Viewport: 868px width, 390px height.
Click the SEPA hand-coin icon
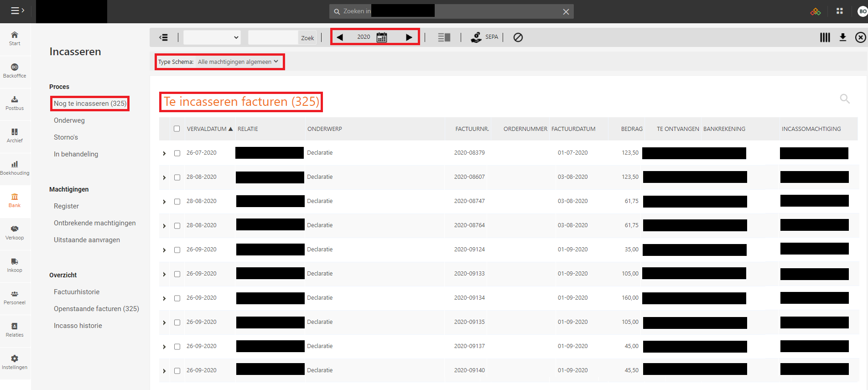[x=476, y=37]
